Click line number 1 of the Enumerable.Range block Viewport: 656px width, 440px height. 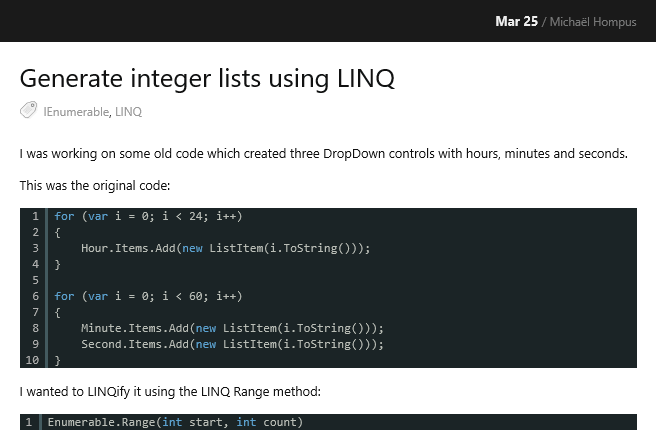click(30, 422)
